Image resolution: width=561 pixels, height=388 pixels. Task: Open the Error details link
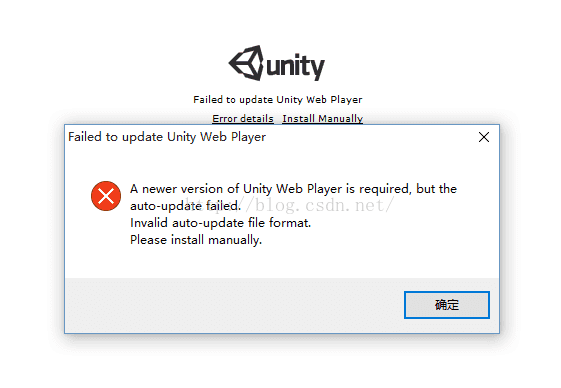point(243,118)
